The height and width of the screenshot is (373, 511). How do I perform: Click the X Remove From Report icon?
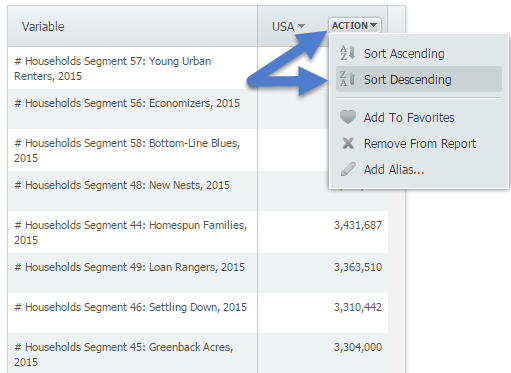pyautogui.click(x=348, y=143)
